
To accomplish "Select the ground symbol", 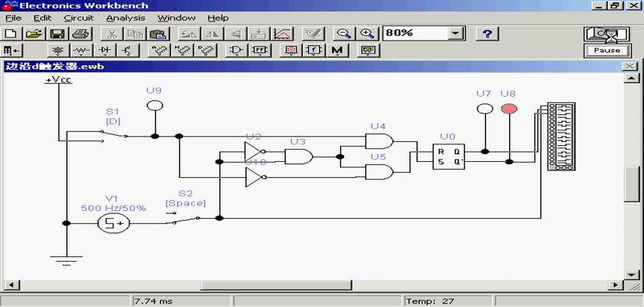I will [66, 260].
